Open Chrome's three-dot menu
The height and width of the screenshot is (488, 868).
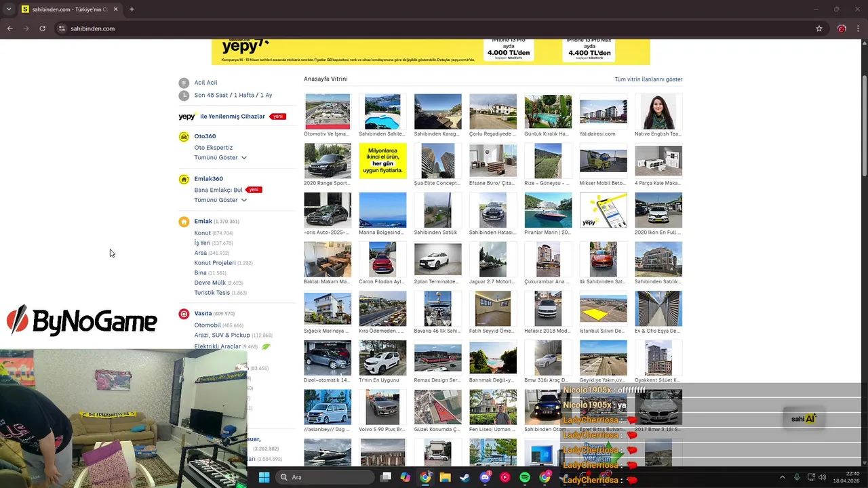859,28
